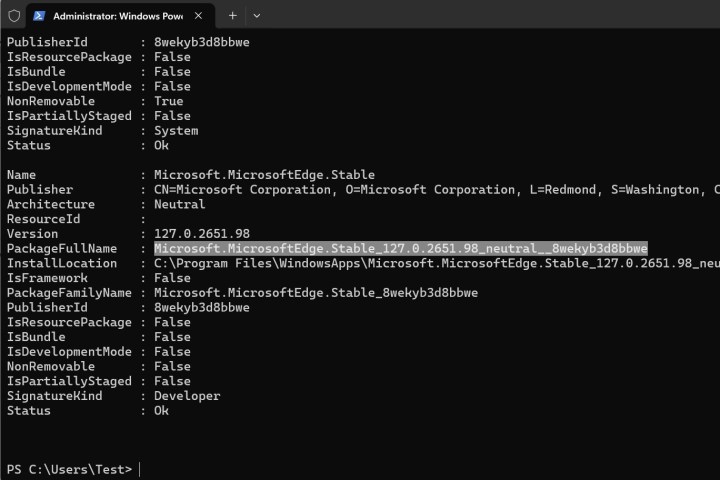The height and width of the screenshot is (480, 720).
Task: Click the admin shield icon in title bar
Action: (13, 16)
